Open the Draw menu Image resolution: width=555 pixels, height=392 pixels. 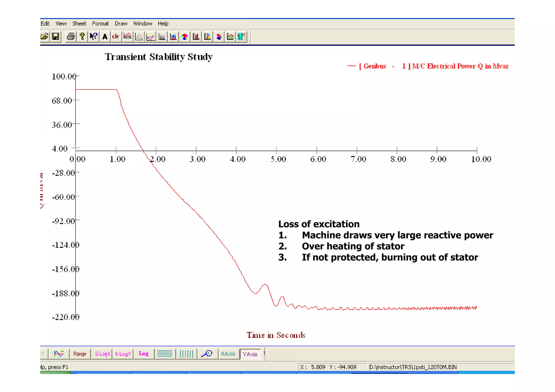(121, 24)
